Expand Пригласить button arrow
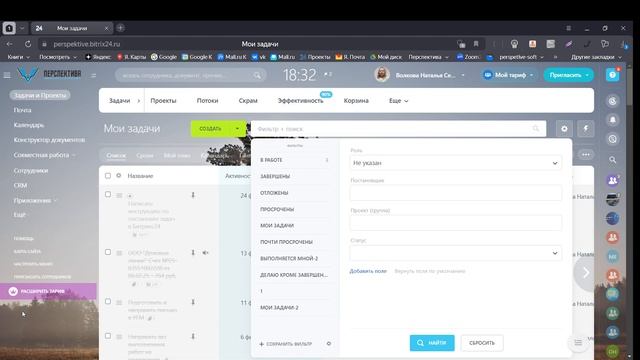The image size is (640, 360). point(587,75)
